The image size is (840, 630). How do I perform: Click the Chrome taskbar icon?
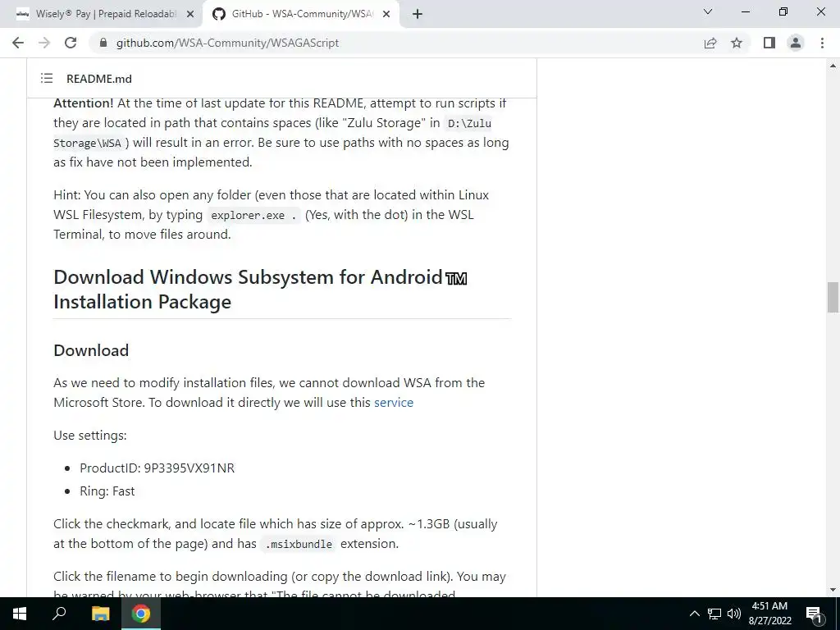point(141,614)
